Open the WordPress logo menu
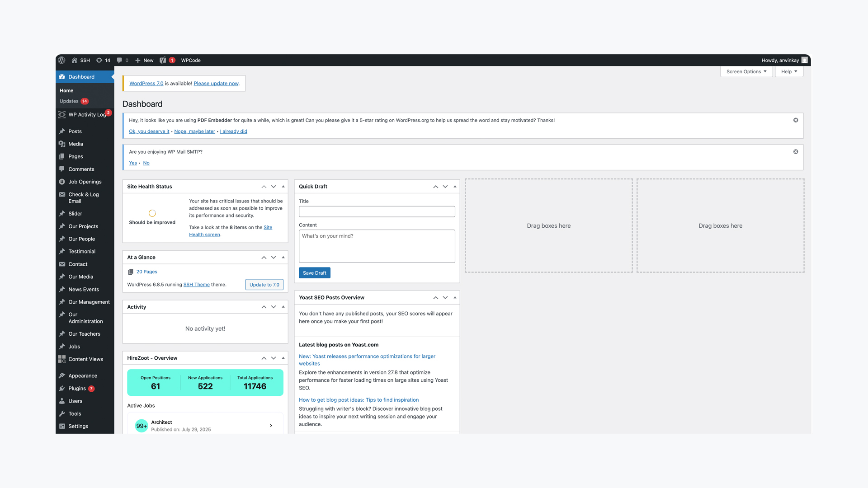This screenshot has width=868, height=488. pos(61,60)
